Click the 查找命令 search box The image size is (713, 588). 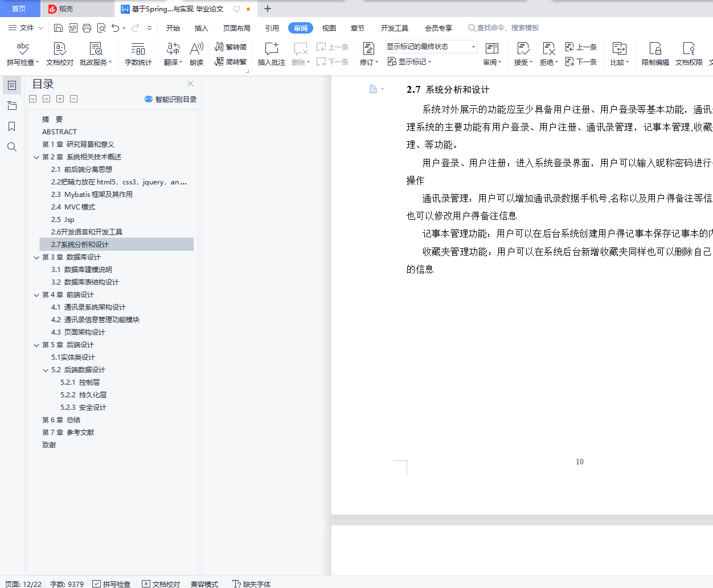click(x=503, y=28)
